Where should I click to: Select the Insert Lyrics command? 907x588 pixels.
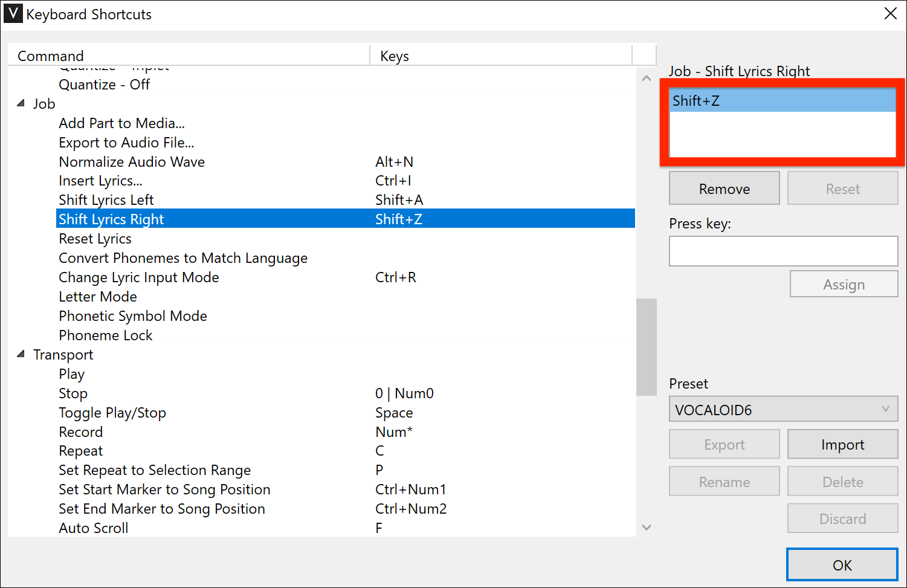(100, 180)
